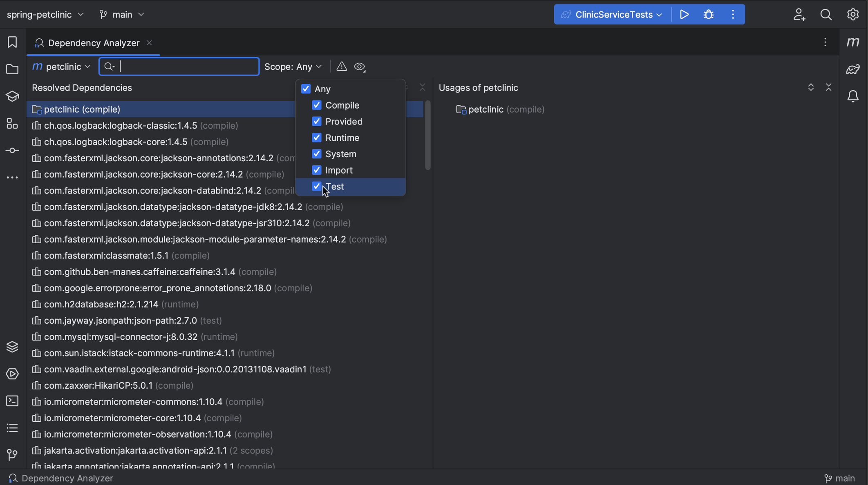Open the Gradle tool window
868x485 pixels.
click(x=852, y=69)
